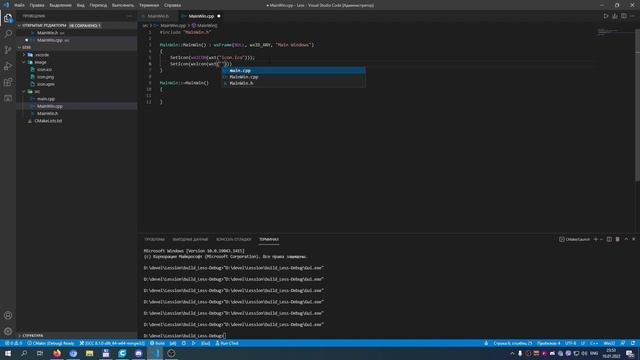
Task: Split the terminal panel
Action: [609, 239]
